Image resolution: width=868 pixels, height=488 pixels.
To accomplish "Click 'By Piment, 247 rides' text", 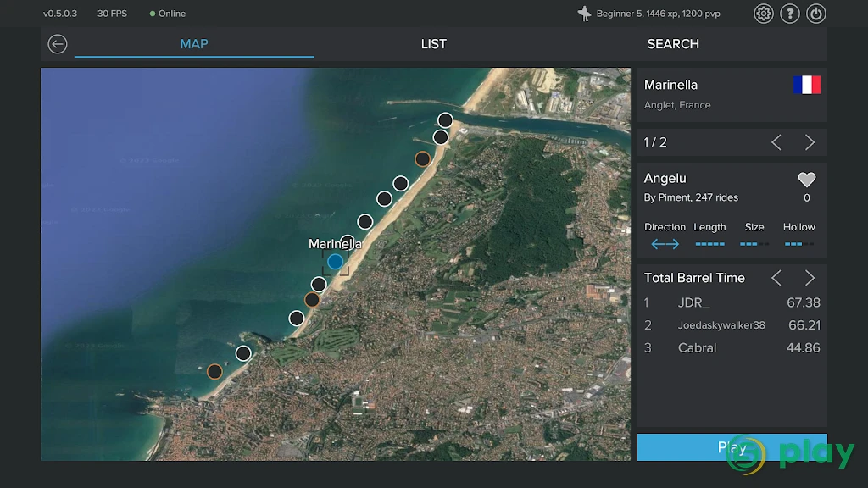I will click(691, 197).
